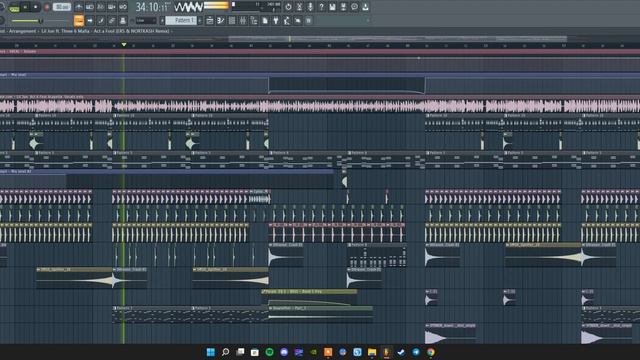This screenshot has height=360, width=640.
Task: Select the olive automation clip above Part_2
Action: [x=309, y=298]
